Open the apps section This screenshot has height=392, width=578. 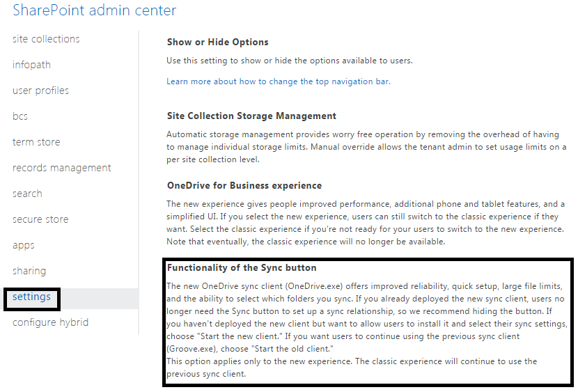point(23,245)
